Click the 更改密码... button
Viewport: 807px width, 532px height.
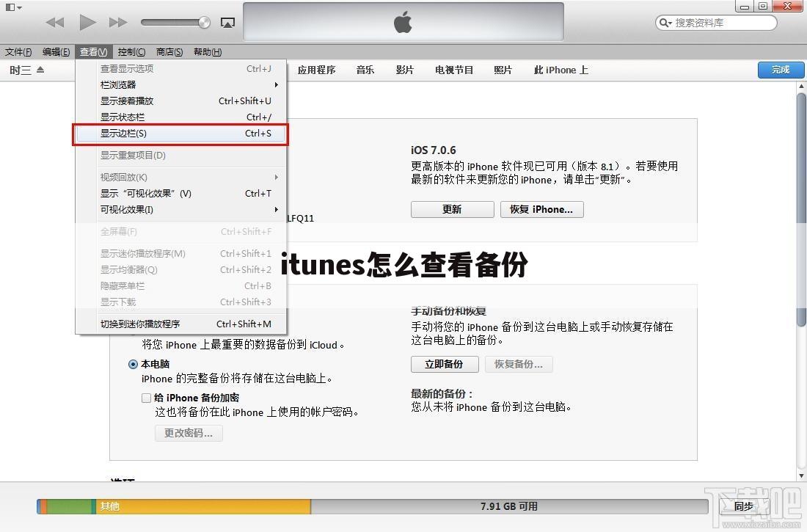point(189,433)
